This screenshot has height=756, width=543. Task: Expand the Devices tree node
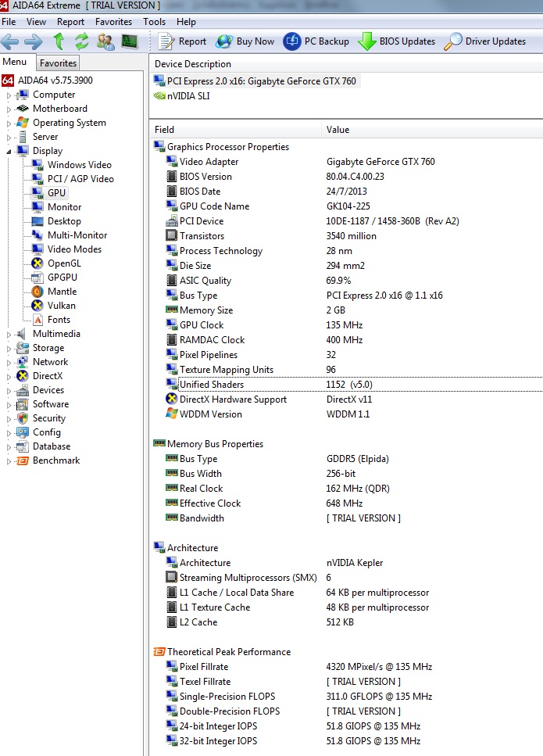pos(9,390)
